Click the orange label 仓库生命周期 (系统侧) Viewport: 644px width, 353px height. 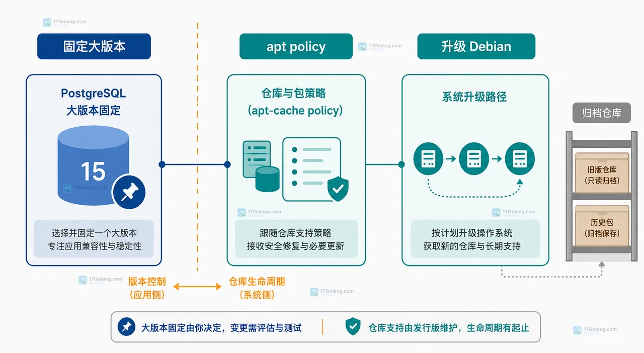[257, 288]
